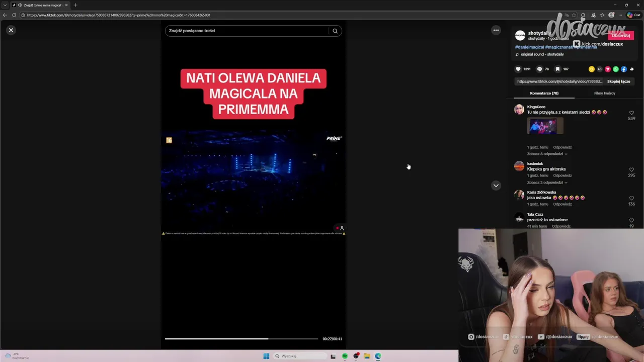Open a new browser tab with plus

[x=75, y=5]
